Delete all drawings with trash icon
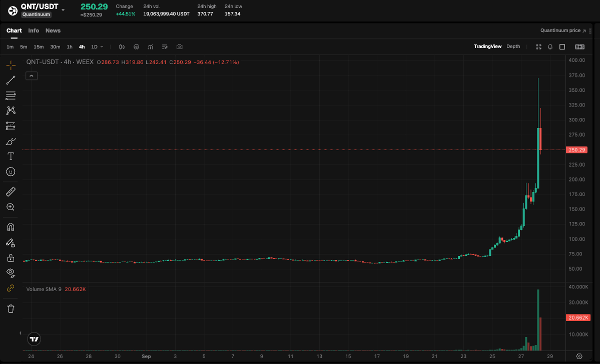600x364 pixels. tap(11, 308)
